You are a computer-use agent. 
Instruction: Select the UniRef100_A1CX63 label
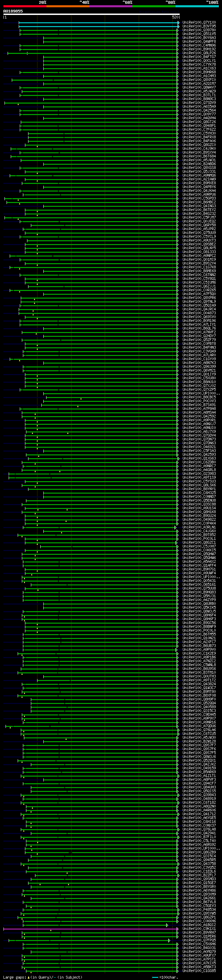[199, 68]
